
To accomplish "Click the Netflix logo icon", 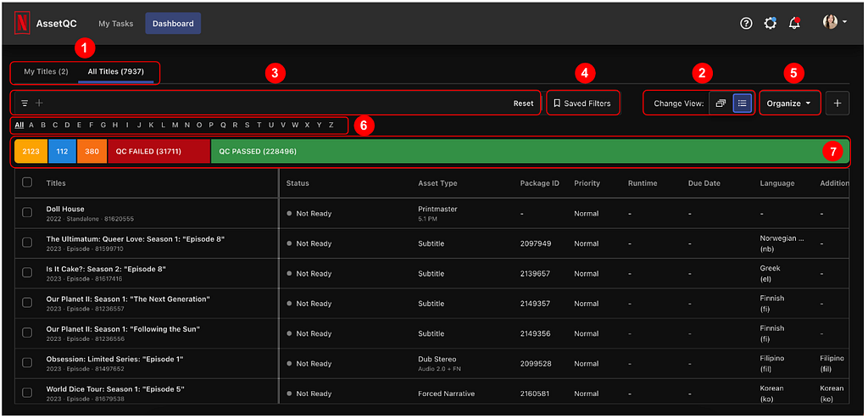I will tap(22, 24).
